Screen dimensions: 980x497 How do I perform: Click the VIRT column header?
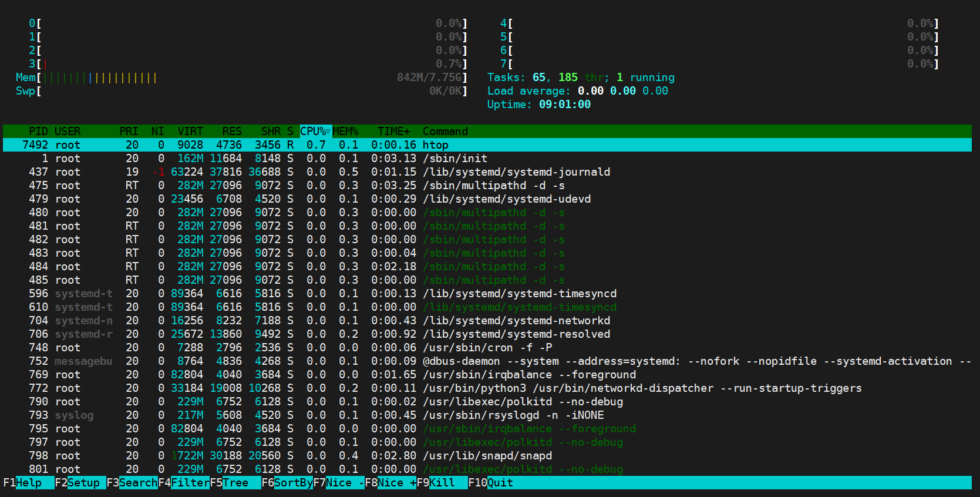tap(190, 132)
